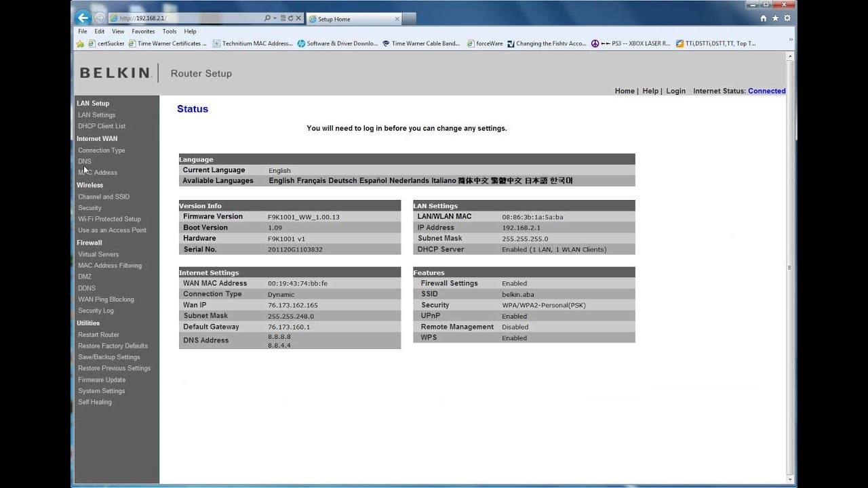The image size is (868, 488).
Task: Open Wi-Fi Protected Setup
Action: pyautogui.click(x=109, y=219)
